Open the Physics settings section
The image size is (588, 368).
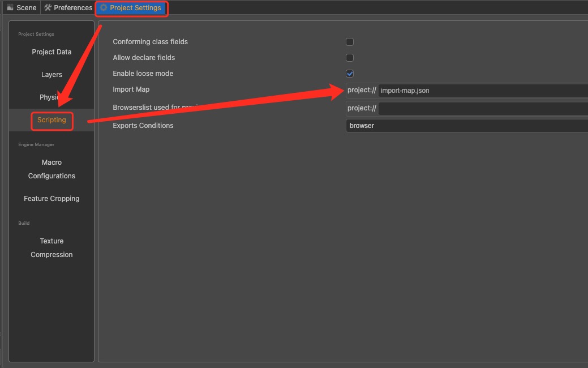51,97
